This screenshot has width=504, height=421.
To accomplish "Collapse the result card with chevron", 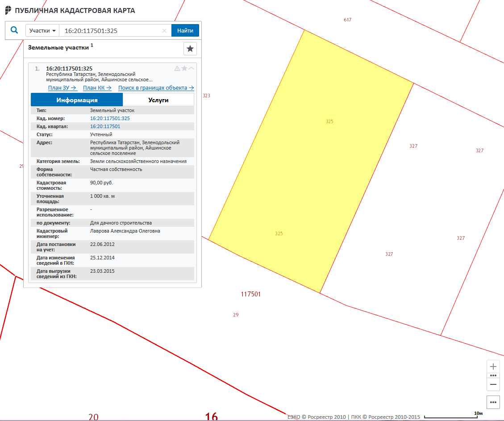I will click(191, 68).
